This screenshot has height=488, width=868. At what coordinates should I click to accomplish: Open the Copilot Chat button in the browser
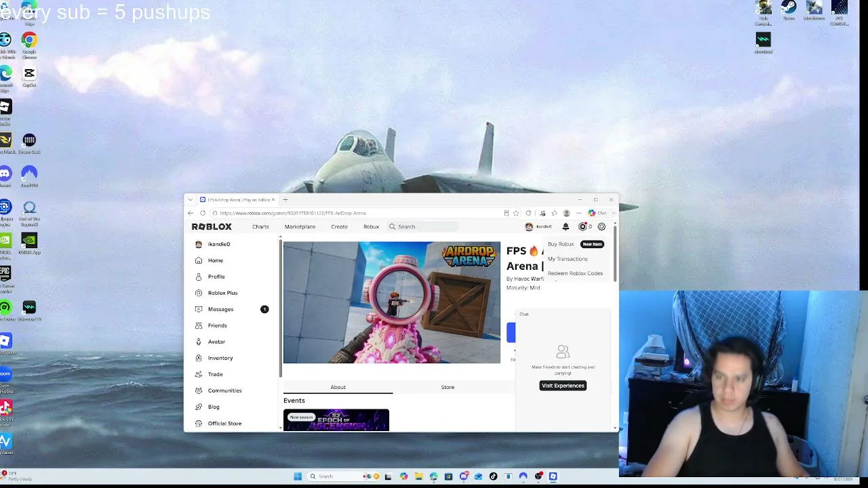pyautogui.click(x=597, y=213)
